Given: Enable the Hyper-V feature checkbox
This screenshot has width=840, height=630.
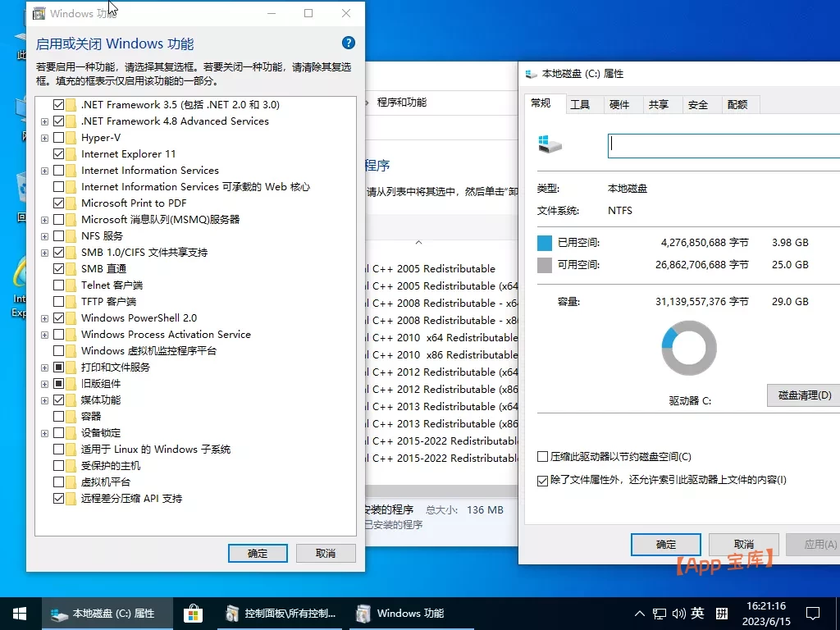Looking at the screenshot, I should 58,137.
